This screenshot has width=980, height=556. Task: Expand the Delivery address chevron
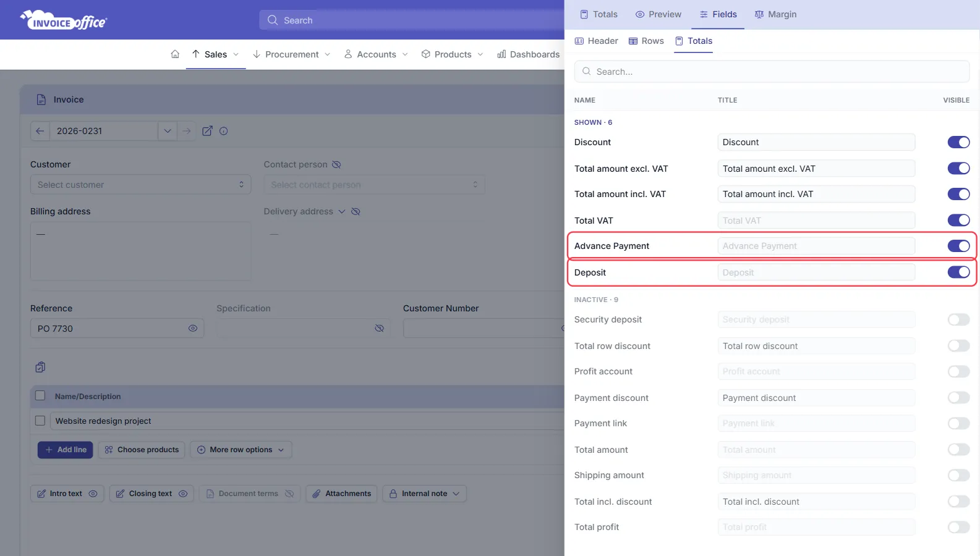(341, 211)
